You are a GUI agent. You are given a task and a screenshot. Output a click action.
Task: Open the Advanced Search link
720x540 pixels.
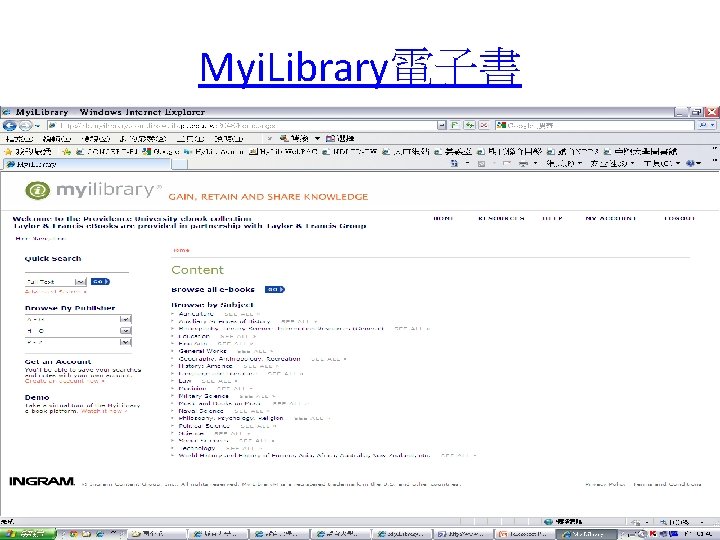(x=56, y=292)
